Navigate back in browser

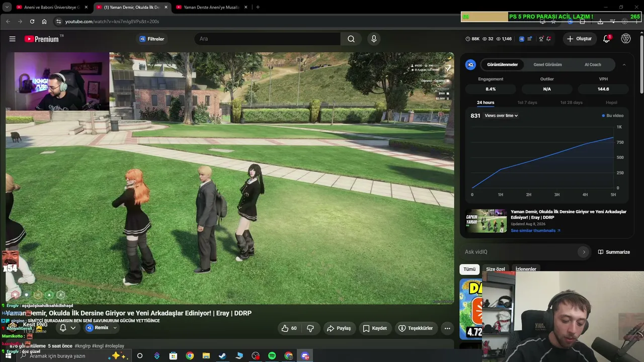pyautogui.click(x=8, y=22)
